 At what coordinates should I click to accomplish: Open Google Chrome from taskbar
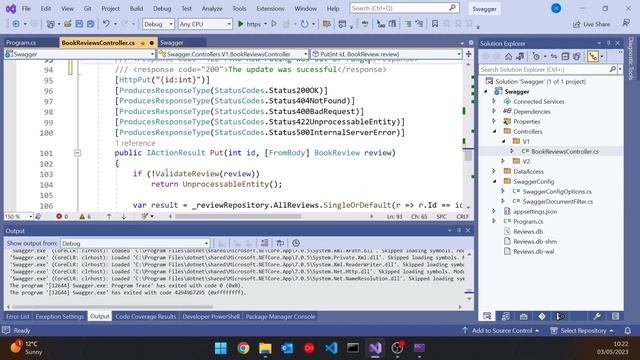(x=243, y=348)
